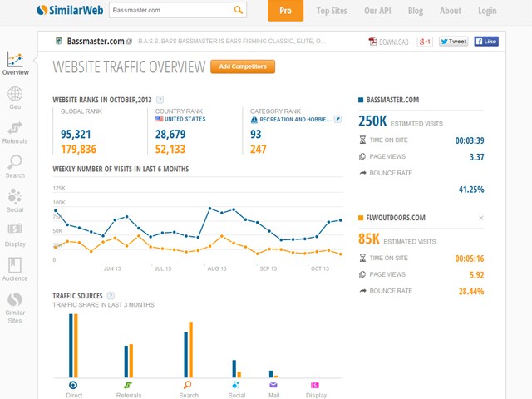Click the 85K estimated visits value
The image size is (532, 399).
(x=369, y=239)
